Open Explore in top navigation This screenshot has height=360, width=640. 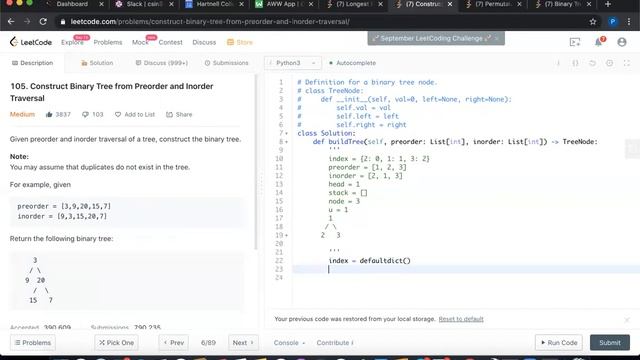[72, 42]
